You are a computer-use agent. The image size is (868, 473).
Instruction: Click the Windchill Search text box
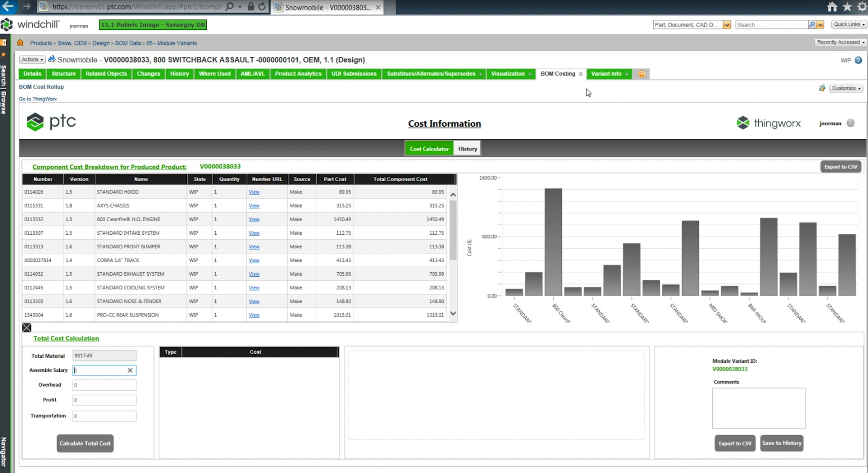[772, 24]
